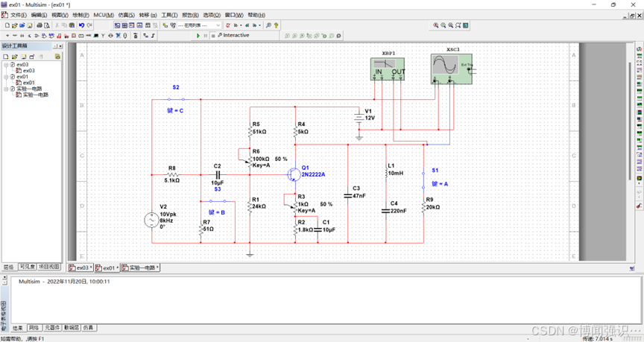Screen dimensions: 644x342
Task: Toggle switch S2 (Key = C)
Action: coord(176,99)
